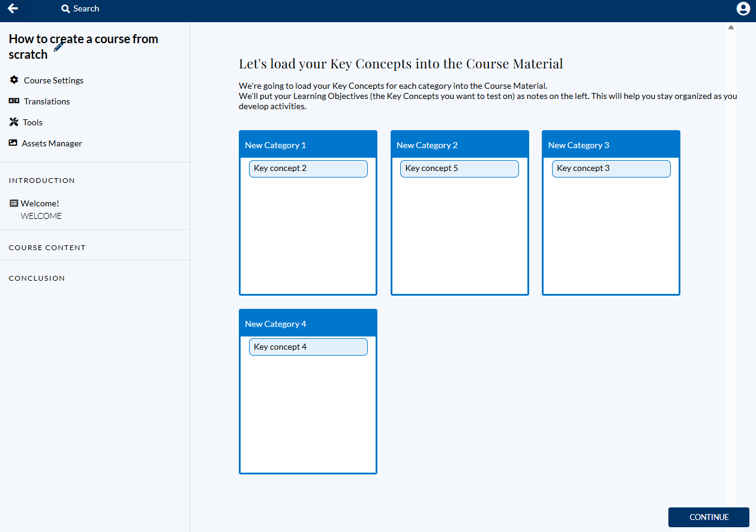
Task: Click the Welcome! page list icon
Action: 14,203
